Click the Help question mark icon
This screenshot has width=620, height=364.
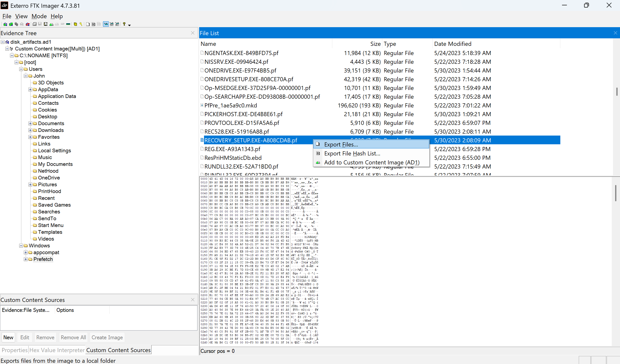(124, 24)
